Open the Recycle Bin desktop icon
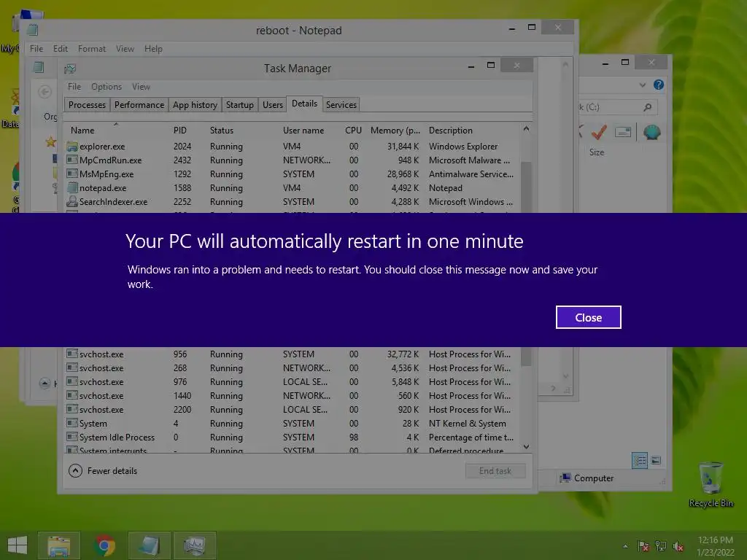747x560 pixels. (x=711, y=484)
